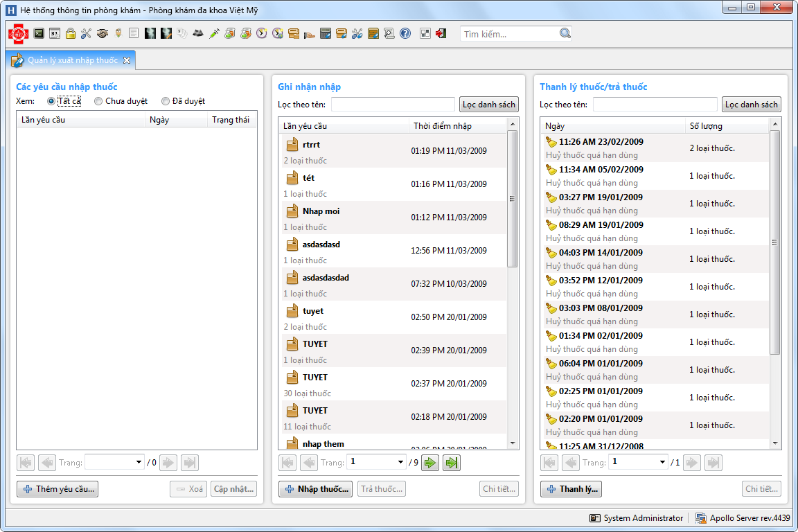Click the blue help question mark icon
This screenshot has height=532, width=798.
[x=405, y=33]
